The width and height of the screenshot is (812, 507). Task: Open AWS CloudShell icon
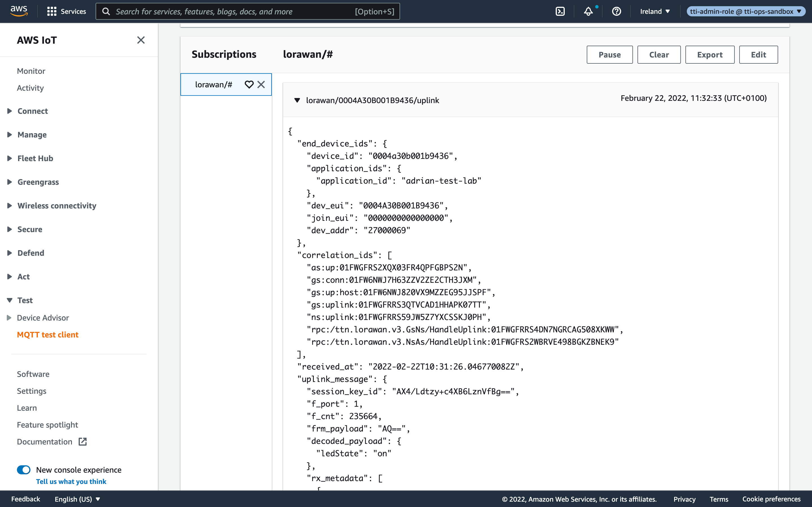coord(560,11)
